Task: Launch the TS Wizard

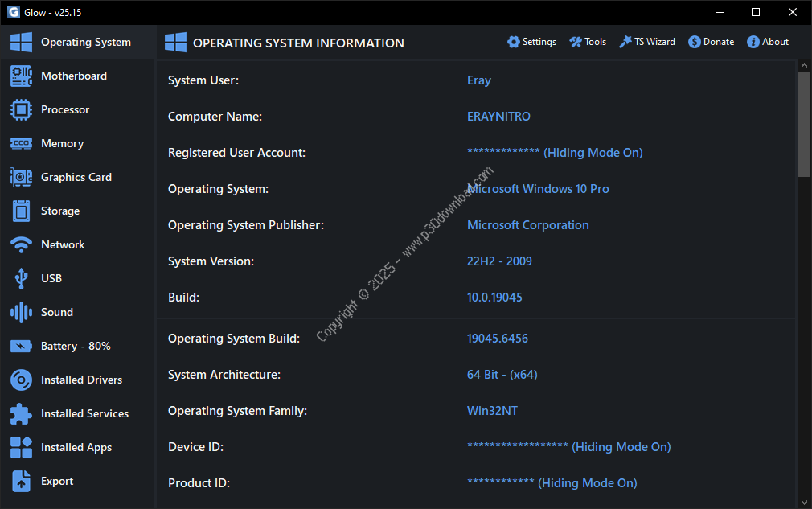Action: pyautogui.click(x=647, y=42)
